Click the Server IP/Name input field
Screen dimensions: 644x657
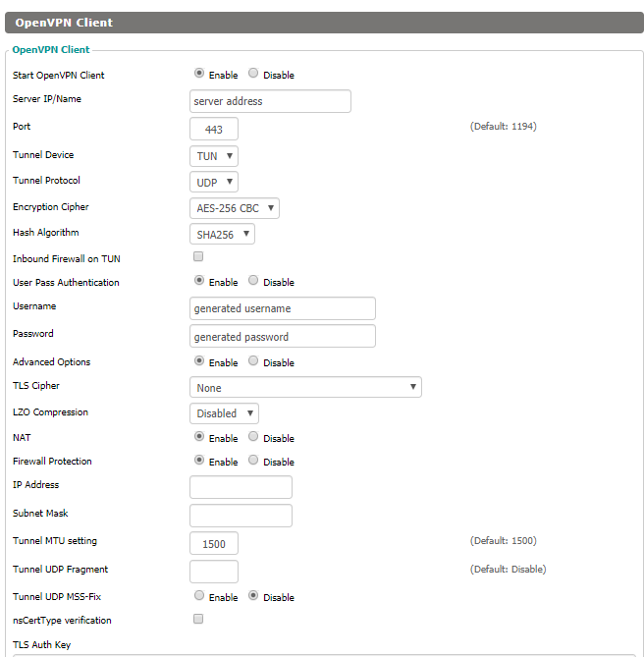point(270,101)
